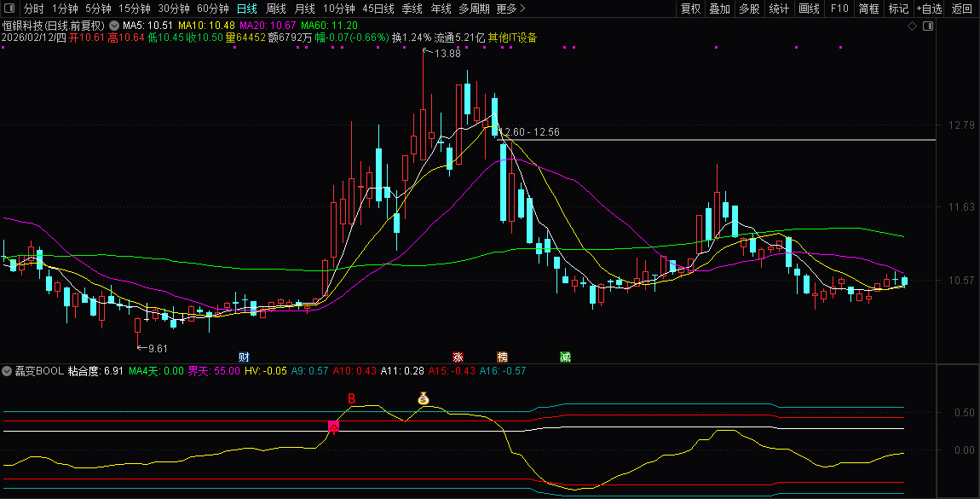The height and width of the screenshot is (499, 980).
Task: Expand the main chart MA indicator dropdown
Action: pos(114,26)
